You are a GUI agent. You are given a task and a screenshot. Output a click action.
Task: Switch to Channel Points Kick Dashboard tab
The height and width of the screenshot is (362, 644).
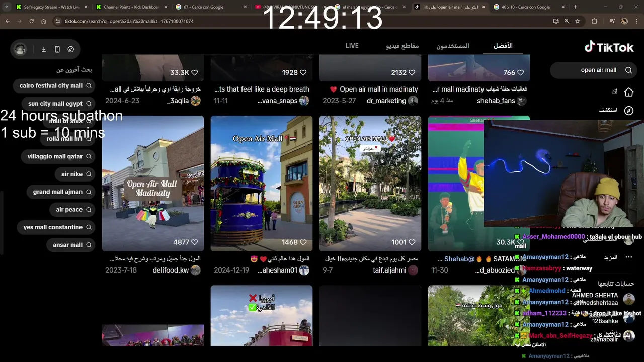pos(131,7)
